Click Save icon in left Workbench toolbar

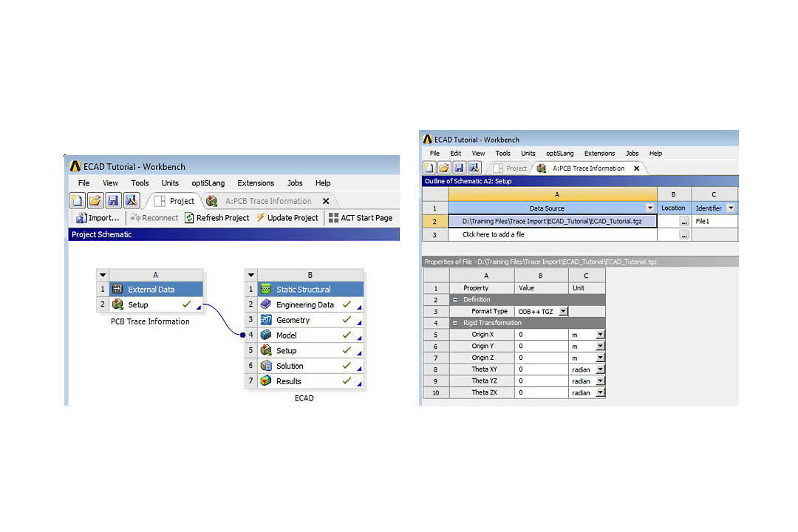click(113, 200)
